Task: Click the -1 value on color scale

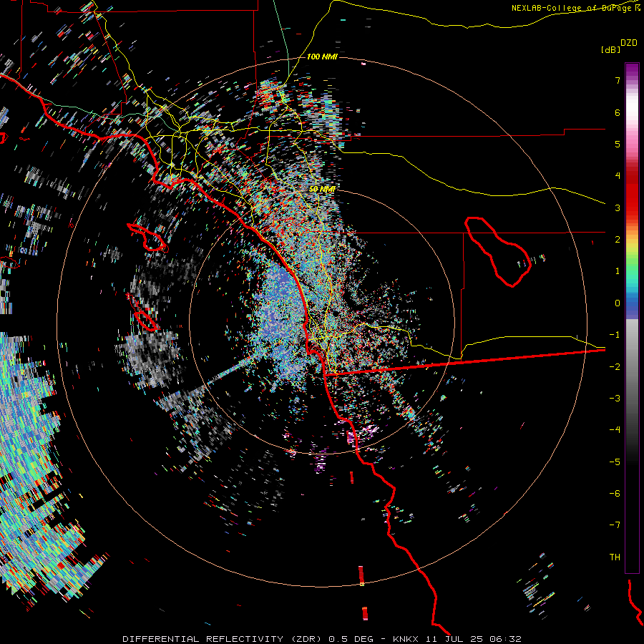Action: pyautogui.click(x=615, y=335)
